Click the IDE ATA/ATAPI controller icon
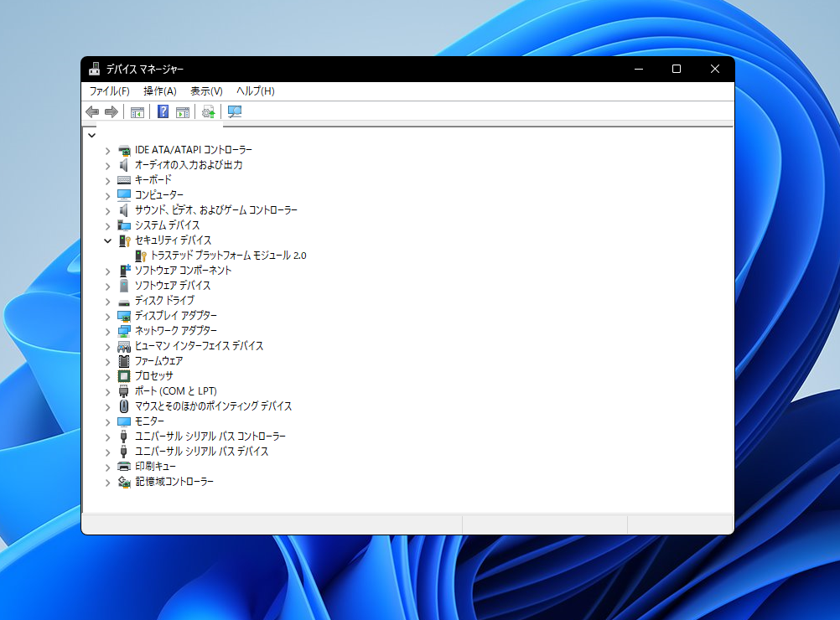The height and width of the screenshot is (620, 840). tap(124, 151)
